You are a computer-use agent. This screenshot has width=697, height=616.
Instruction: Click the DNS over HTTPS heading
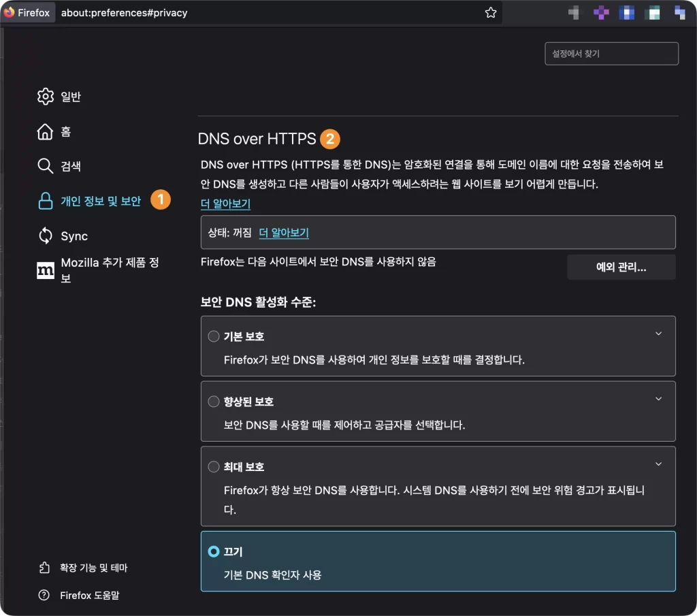[x=257, y=139]
